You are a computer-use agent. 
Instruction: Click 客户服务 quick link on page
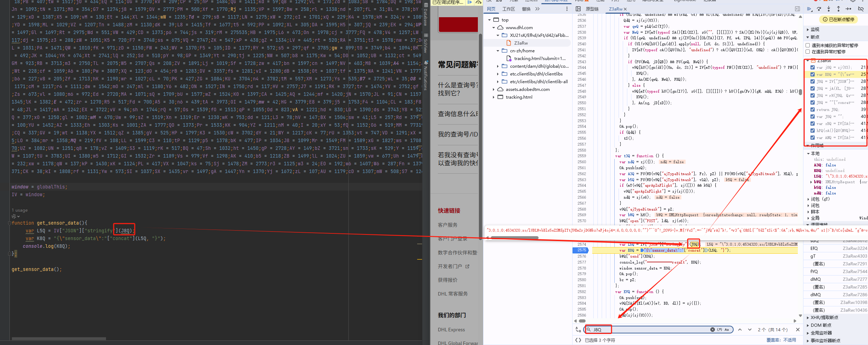448,225
